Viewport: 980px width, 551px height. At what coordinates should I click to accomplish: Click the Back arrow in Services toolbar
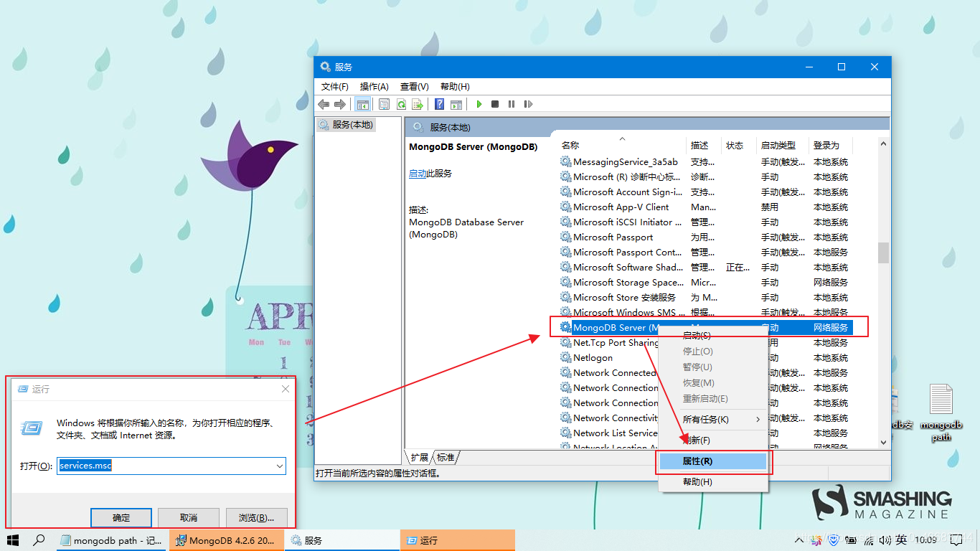point(324,104)
